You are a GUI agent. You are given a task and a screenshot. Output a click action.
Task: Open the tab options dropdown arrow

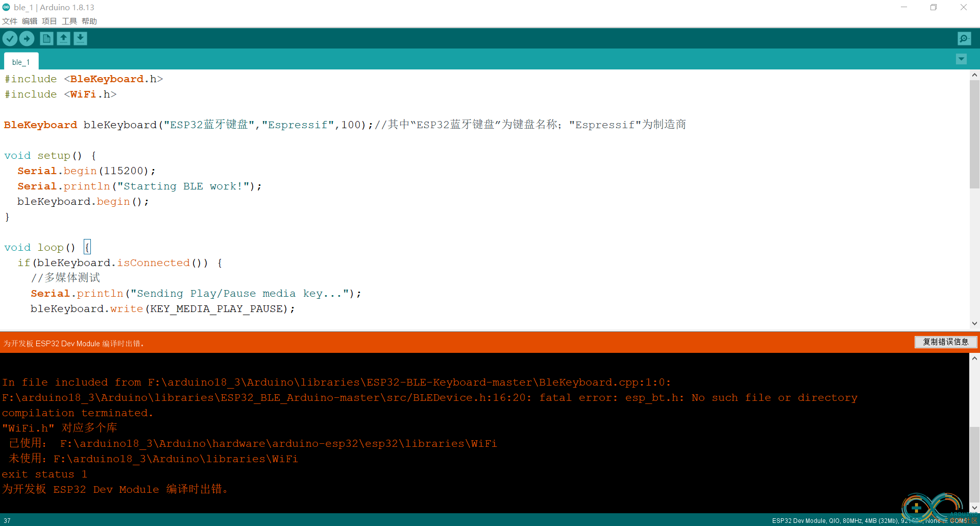[x=961, y=59]
